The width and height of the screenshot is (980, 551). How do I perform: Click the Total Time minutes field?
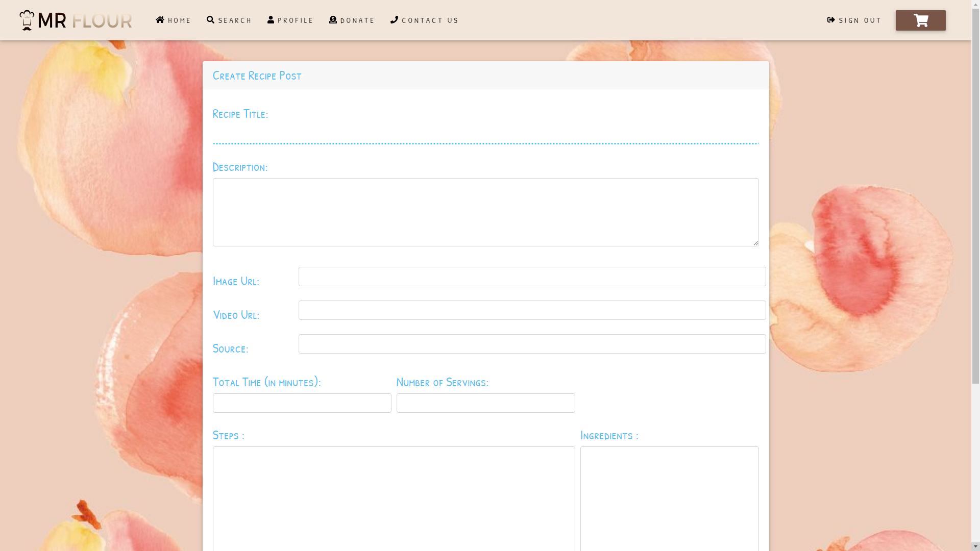point(302,403)
